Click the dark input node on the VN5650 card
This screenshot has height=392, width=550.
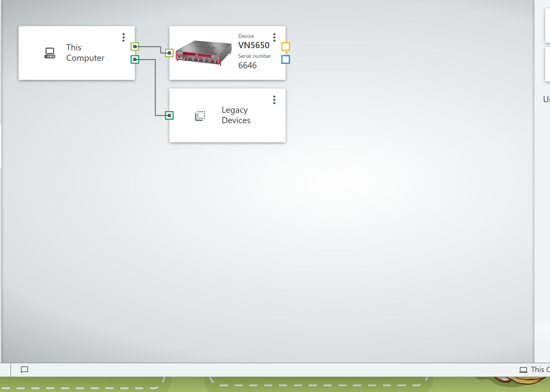pyautogui.click(x=169, y=53)
